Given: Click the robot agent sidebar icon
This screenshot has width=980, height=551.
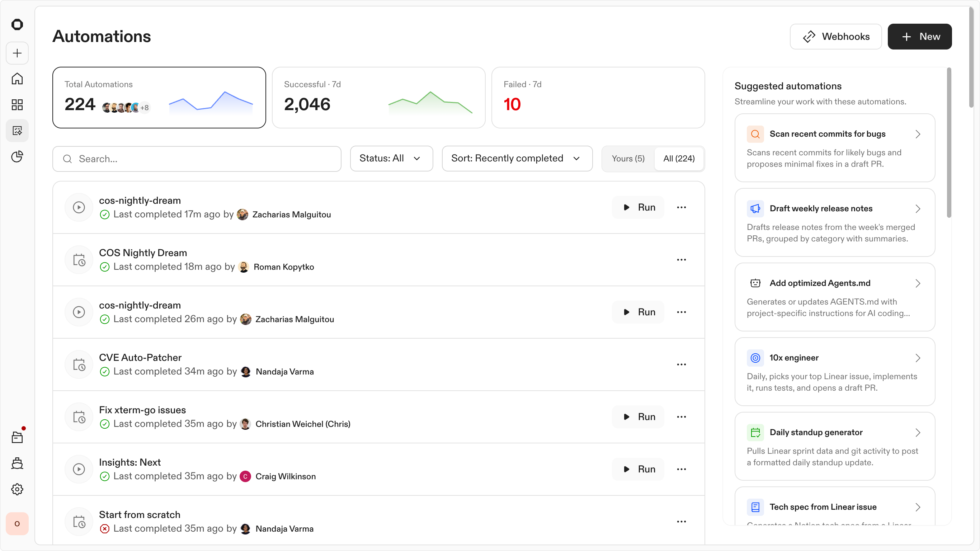Looking at the screenshot, I should point(17,463).
